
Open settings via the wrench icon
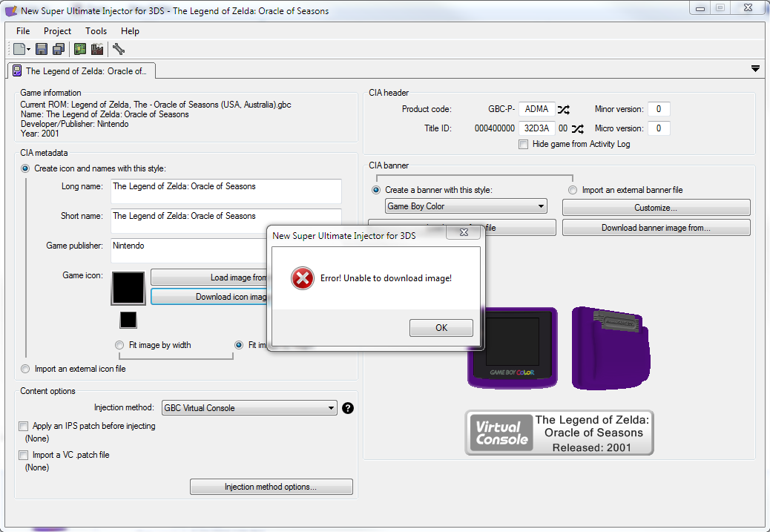point(119,49)
